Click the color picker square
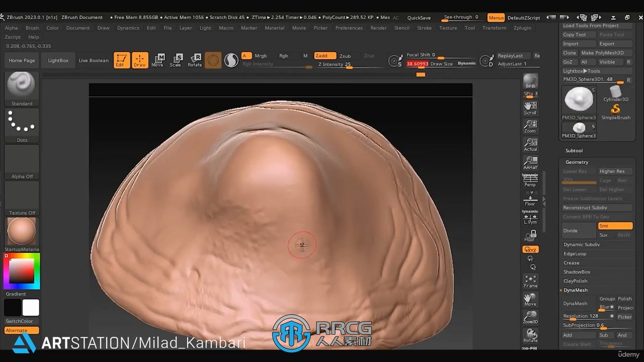The image size is (644, 362). point(22,272)
